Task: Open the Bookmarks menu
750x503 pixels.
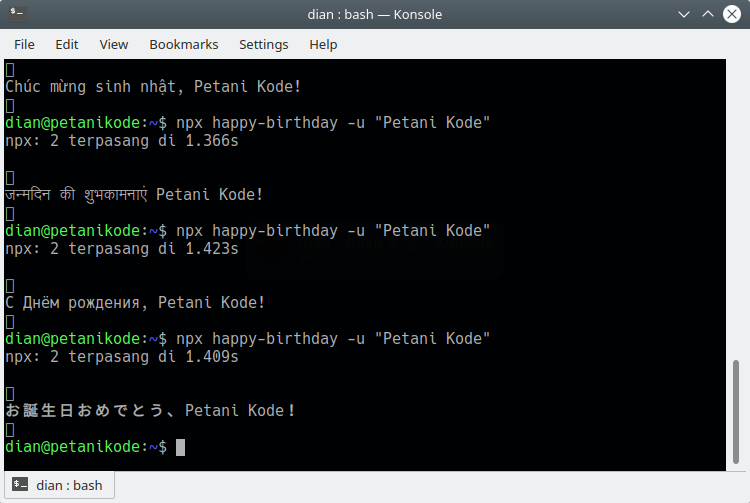Action: click(183, 44)
